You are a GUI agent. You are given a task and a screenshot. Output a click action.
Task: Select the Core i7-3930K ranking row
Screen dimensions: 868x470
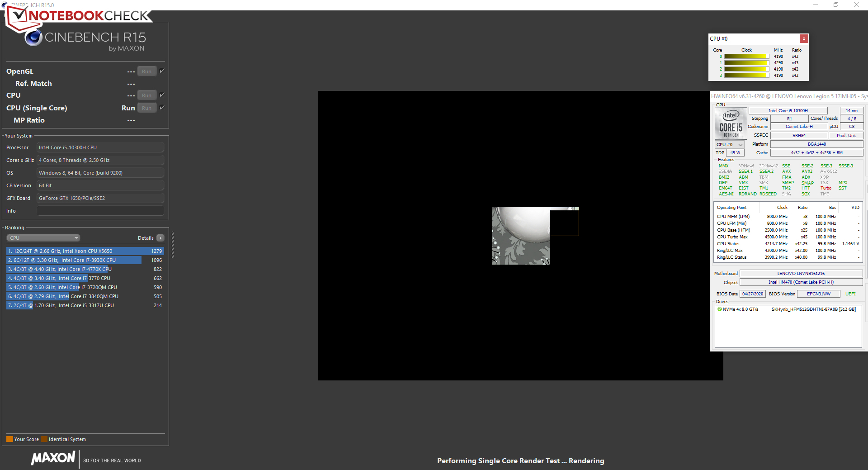point(85,260)
